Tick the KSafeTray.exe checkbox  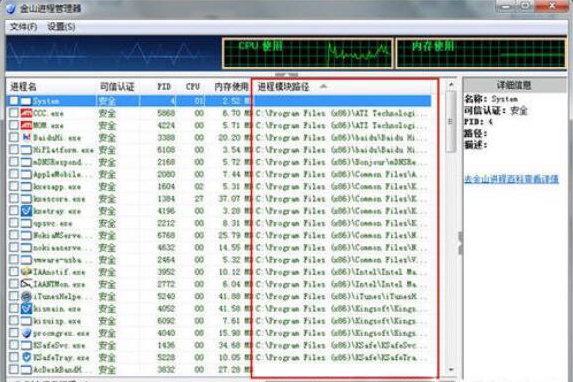point(14,358)
